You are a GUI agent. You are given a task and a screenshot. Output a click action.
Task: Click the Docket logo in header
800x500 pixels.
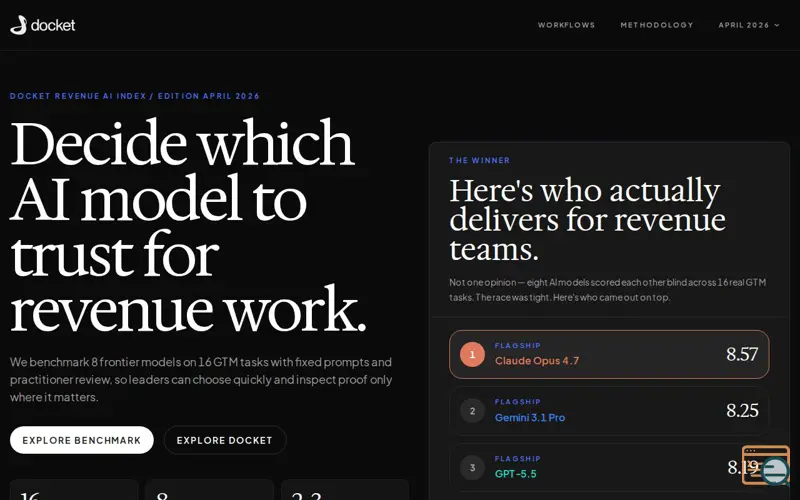point(42,25)
